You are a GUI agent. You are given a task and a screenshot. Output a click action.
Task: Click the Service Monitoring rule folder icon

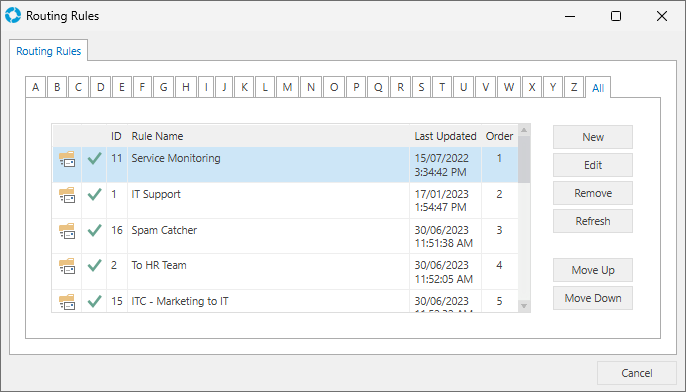click(67, 159)
